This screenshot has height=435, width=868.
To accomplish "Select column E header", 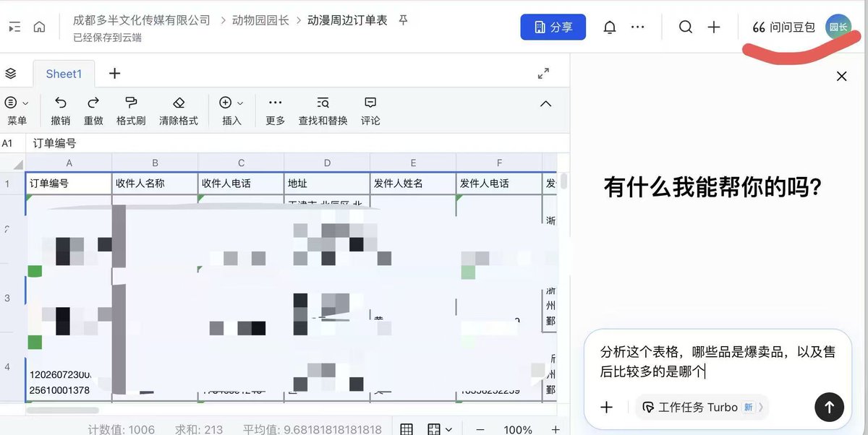I will (413, 163).
